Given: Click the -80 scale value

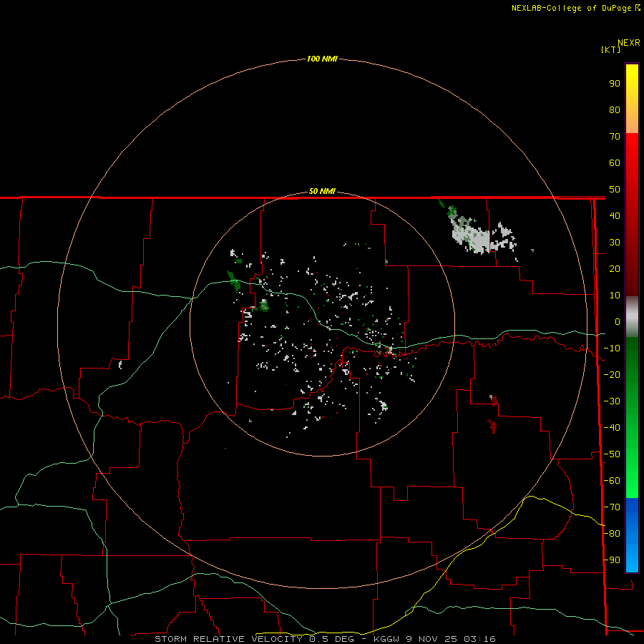Looking at the screenshot, I should pos(612,534).
